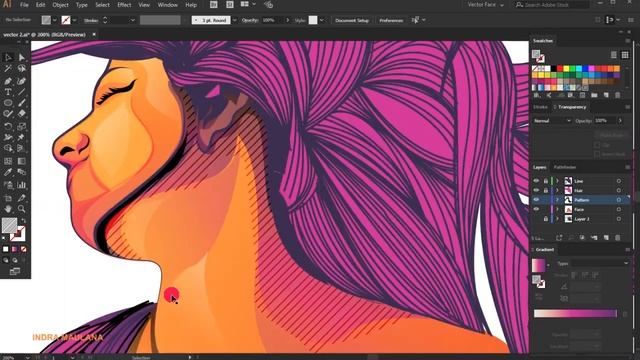Select the Eraser tool
Viewport: 640px width, 360px height.
point(22,114)
